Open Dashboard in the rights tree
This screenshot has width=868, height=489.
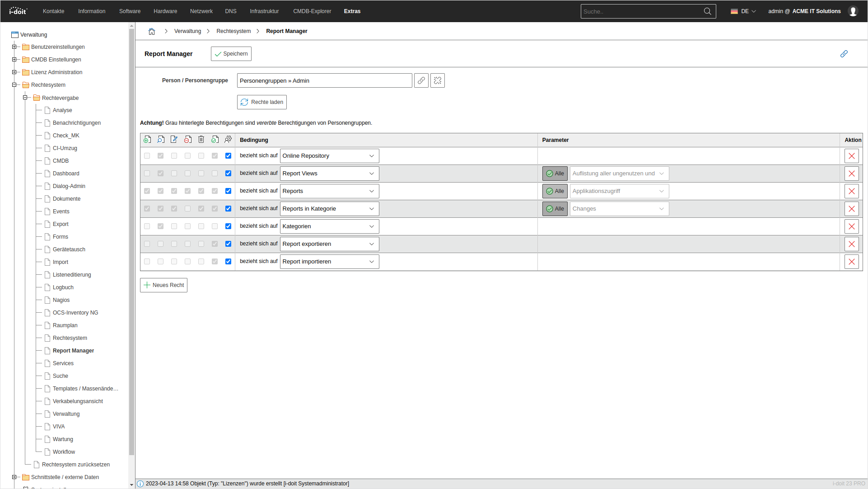click(66, 174)
